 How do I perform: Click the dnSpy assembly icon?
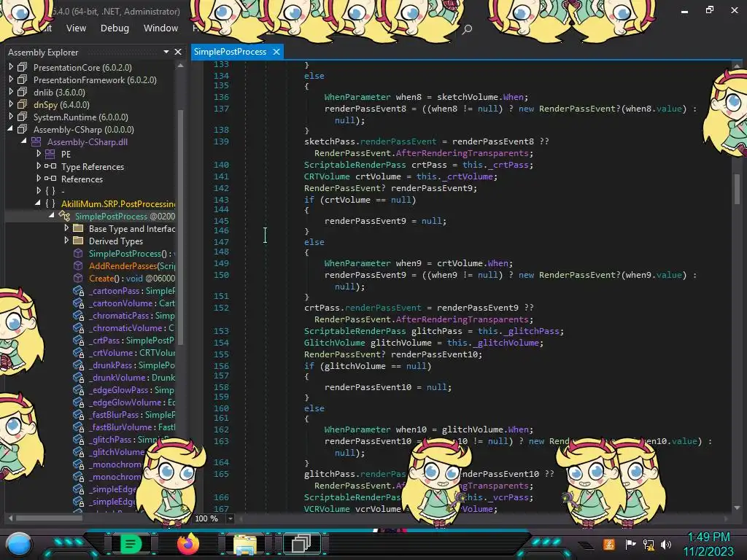23,104
